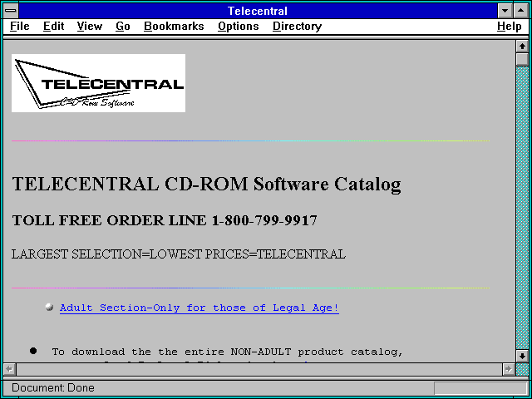Open the View menu

point(90,27)
